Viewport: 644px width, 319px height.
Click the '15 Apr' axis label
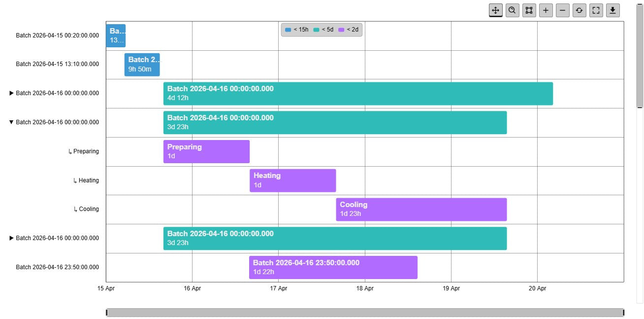[106, 288]
